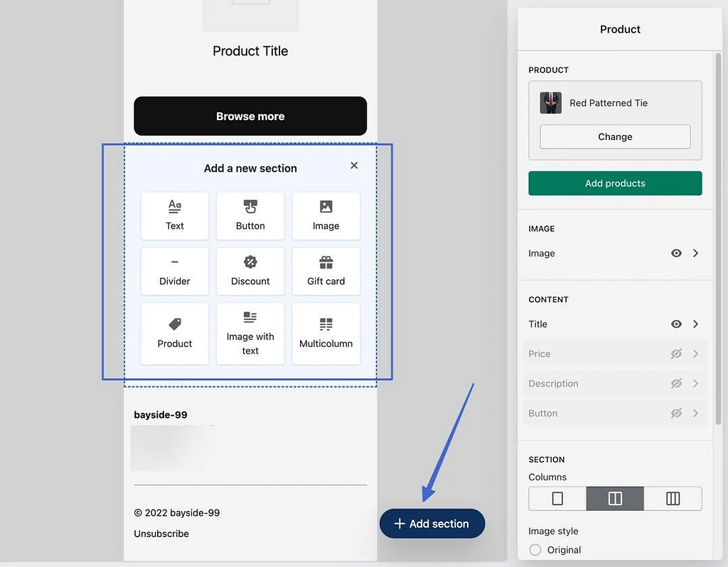Viewport: 728px width, 567px height.
Task: Click the Title row label
Action: point(537,324)
